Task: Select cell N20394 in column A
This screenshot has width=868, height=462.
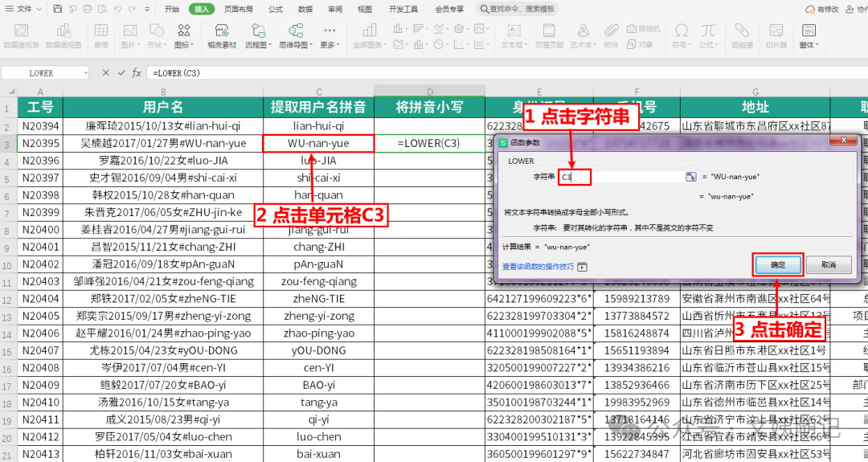Action: [40, 126]
